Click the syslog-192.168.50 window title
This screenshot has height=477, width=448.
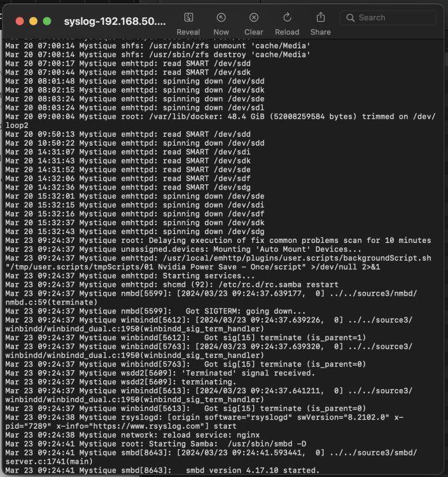tap(115, 21)
